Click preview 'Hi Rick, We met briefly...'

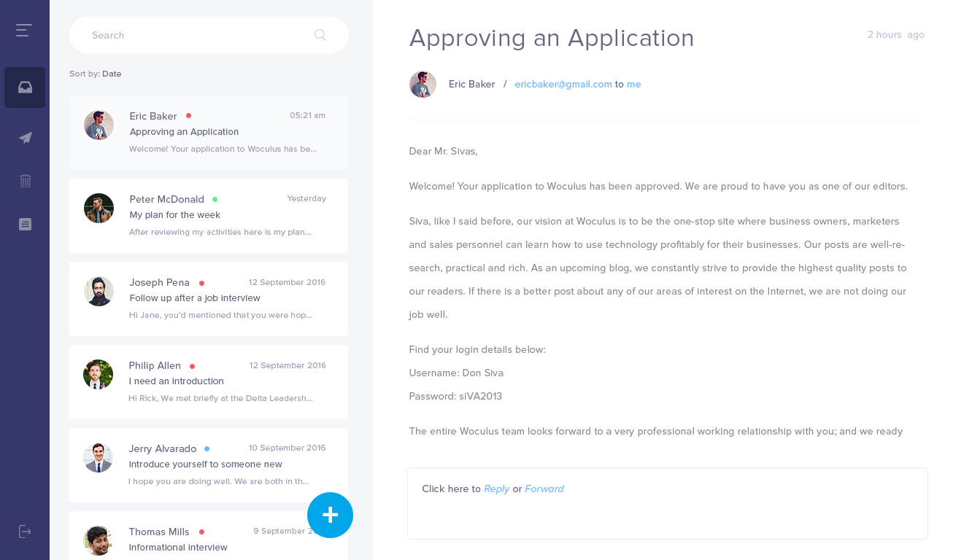[x=220, y=398]
